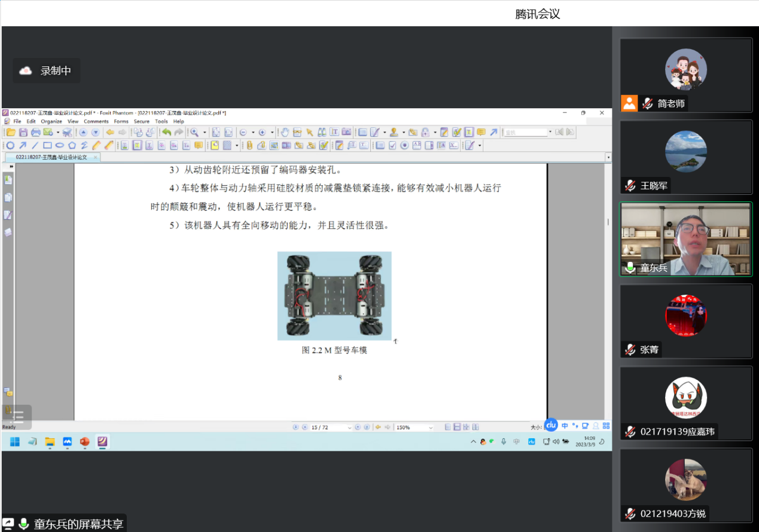Viewport: 759px width, 532px height.
Task: Select the radio button form field tool
Action: pyautogui.click(x=404, y=145)
